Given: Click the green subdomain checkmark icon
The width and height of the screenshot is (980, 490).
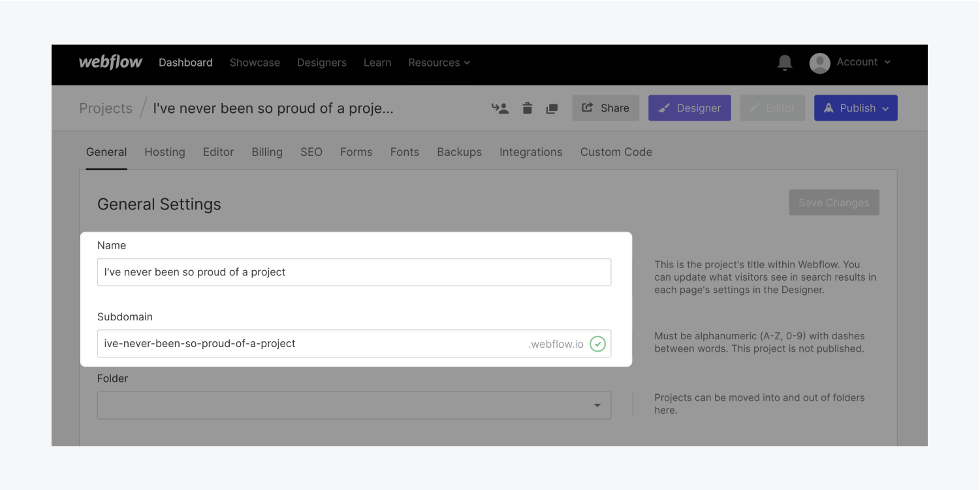Looking at the screenshot, I should point(597,344).
